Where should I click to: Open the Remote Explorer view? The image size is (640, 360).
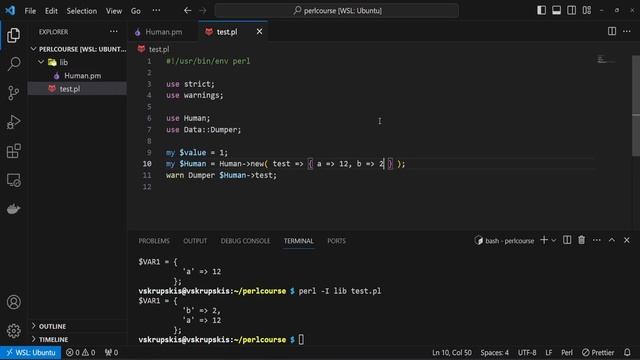pyautogui.click(x=13, y=180)
